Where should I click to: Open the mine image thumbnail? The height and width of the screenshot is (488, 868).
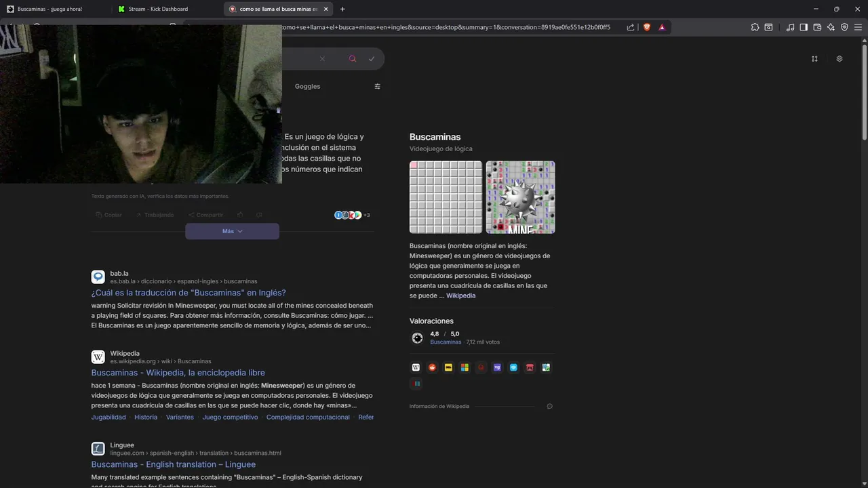point(520,197)
